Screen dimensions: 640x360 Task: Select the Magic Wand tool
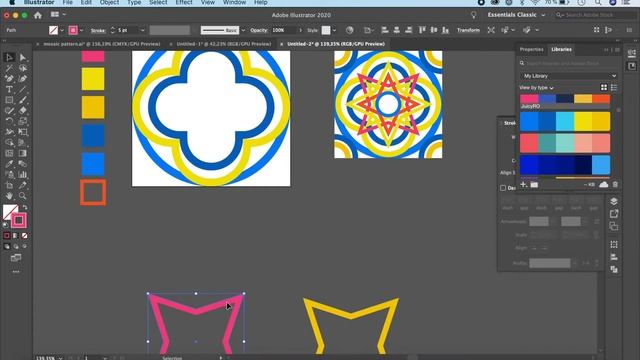pos(9,68)
